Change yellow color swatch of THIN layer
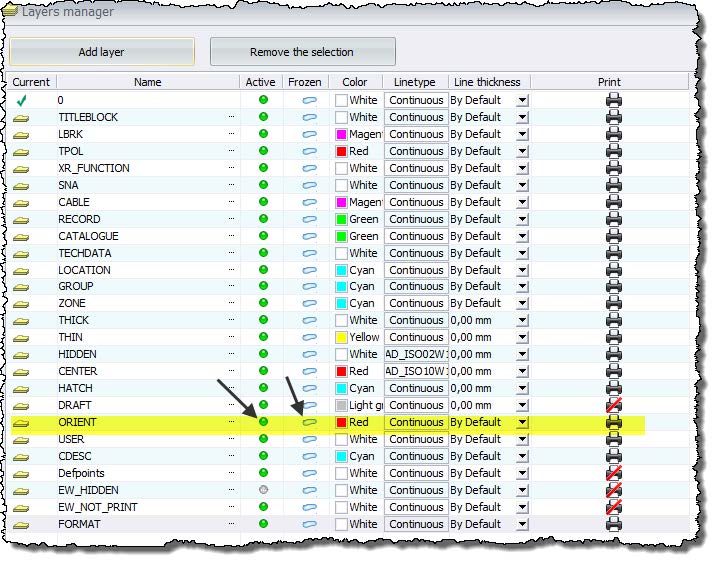 [x=341, y=337]
